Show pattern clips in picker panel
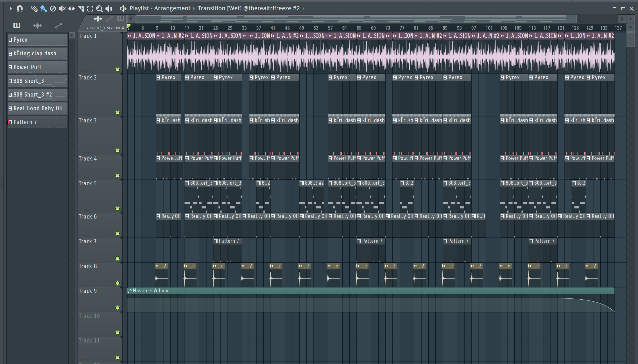The image size is (638, 364). (x=17, y=25)
